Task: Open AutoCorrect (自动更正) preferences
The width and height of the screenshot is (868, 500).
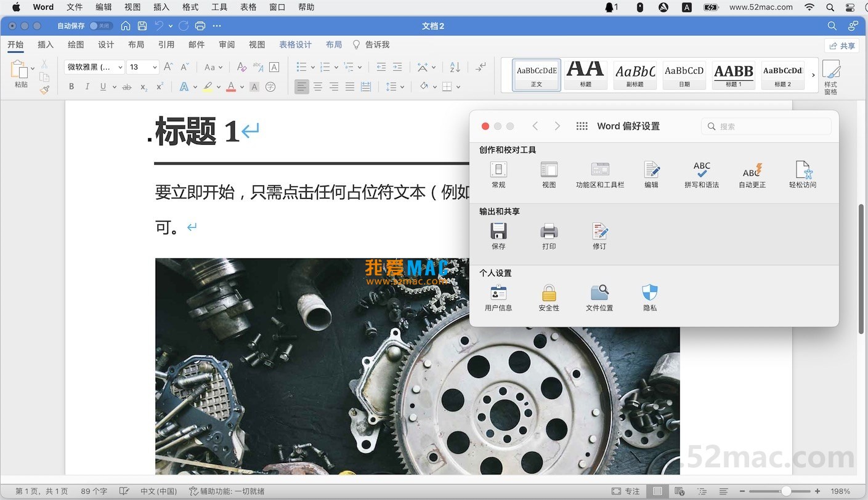Action: coord(752,175)
